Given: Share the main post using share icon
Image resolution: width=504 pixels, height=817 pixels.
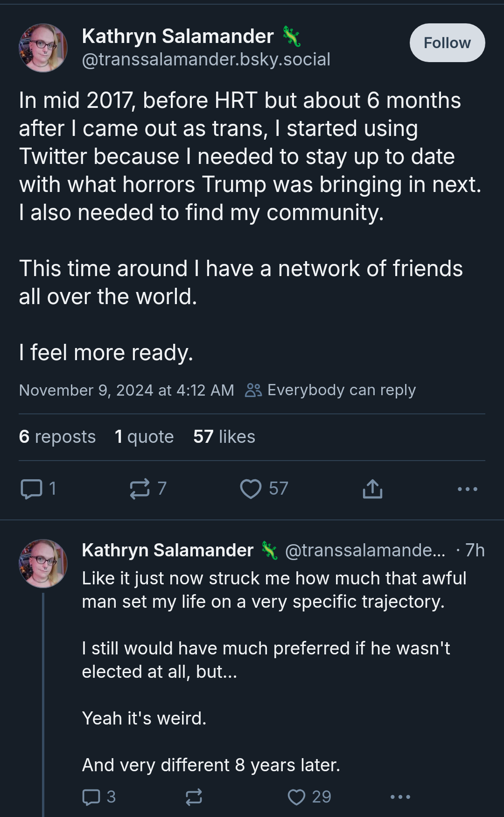Looking at the screenshot, I should [372, 489].
